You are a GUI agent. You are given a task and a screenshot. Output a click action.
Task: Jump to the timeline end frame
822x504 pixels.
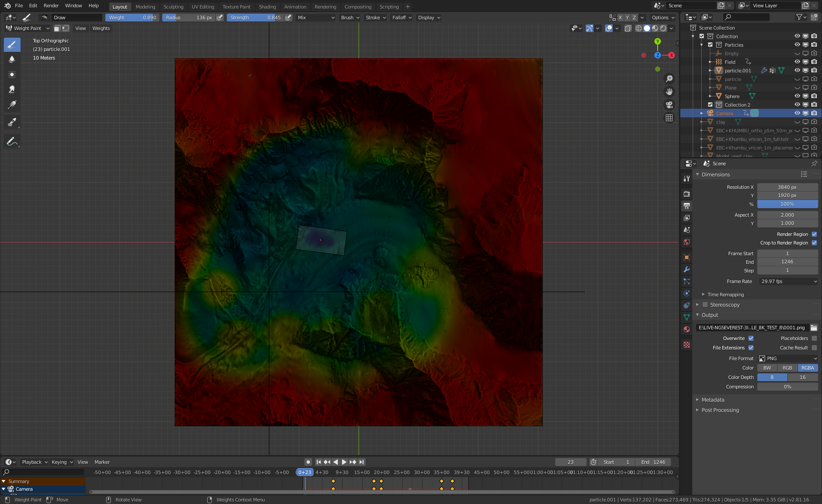pos(361,462)
